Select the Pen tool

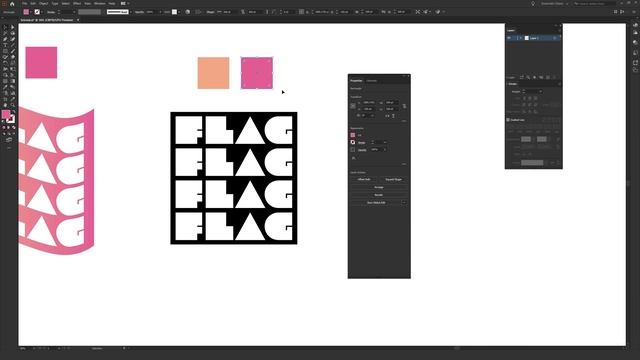[x=5, y=39]
